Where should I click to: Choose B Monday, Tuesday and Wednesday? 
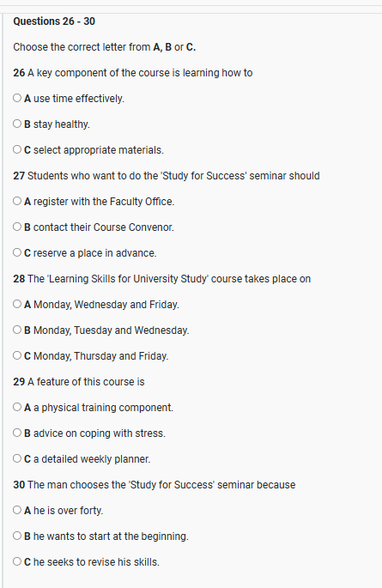tap(17, 330)
